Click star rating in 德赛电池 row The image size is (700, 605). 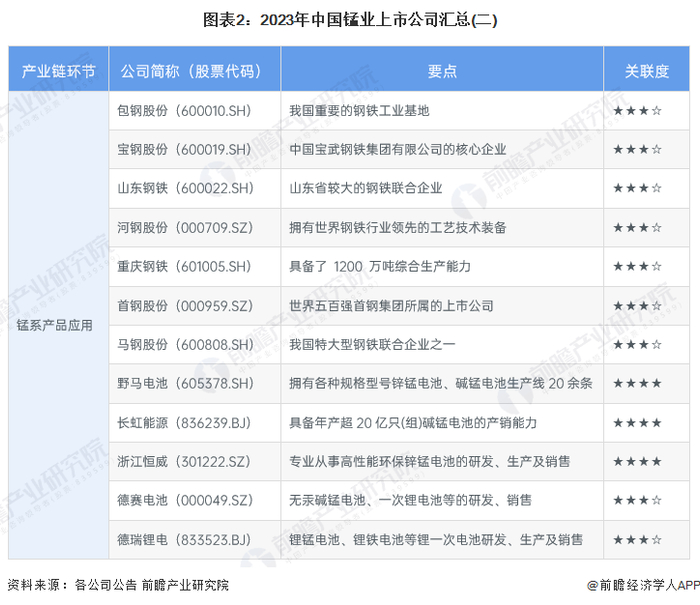(637, 500)
